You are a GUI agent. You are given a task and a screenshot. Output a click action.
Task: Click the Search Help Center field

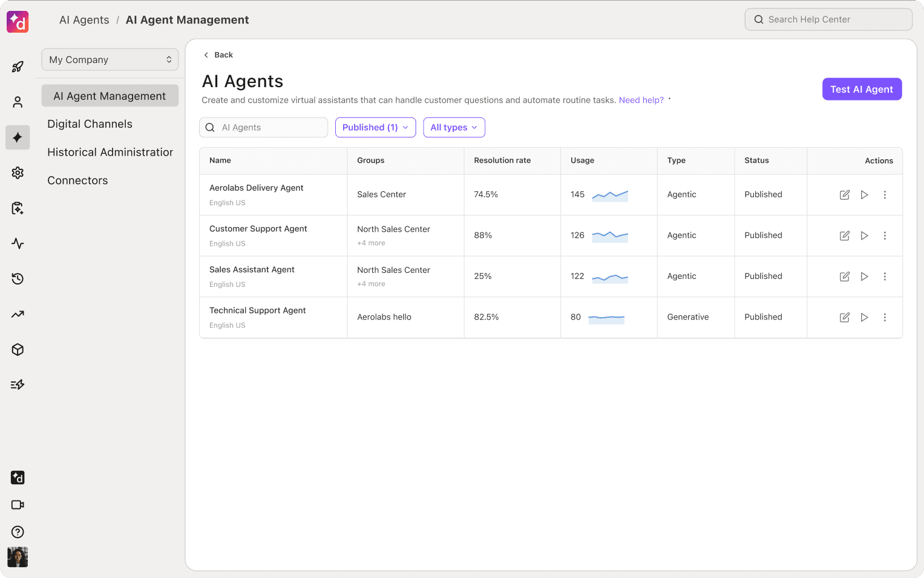tap(828, 19)
